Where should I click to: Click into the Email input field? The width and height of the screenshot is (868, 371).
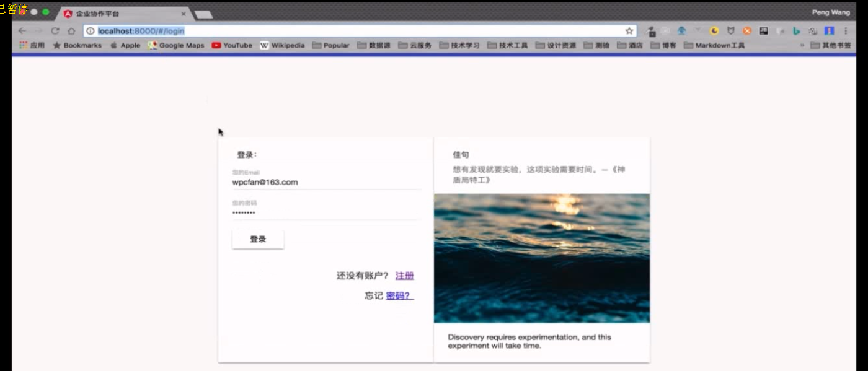coord(325,182)
